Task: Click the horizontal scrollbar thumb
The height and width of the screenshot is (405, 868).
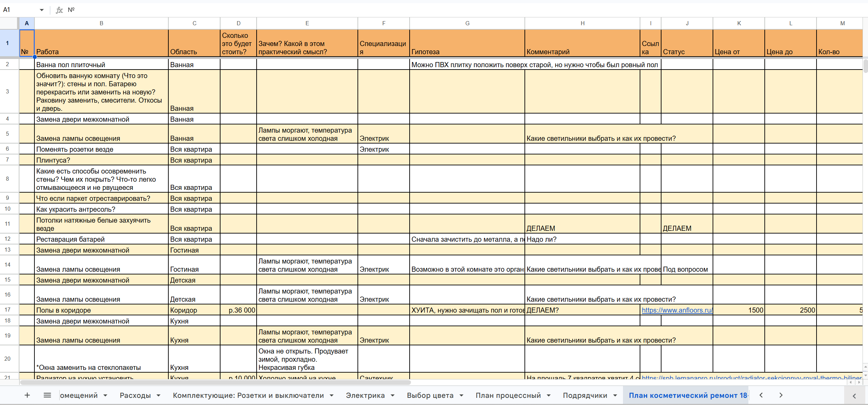Action: pyautogui.click(x=215, y=382)
